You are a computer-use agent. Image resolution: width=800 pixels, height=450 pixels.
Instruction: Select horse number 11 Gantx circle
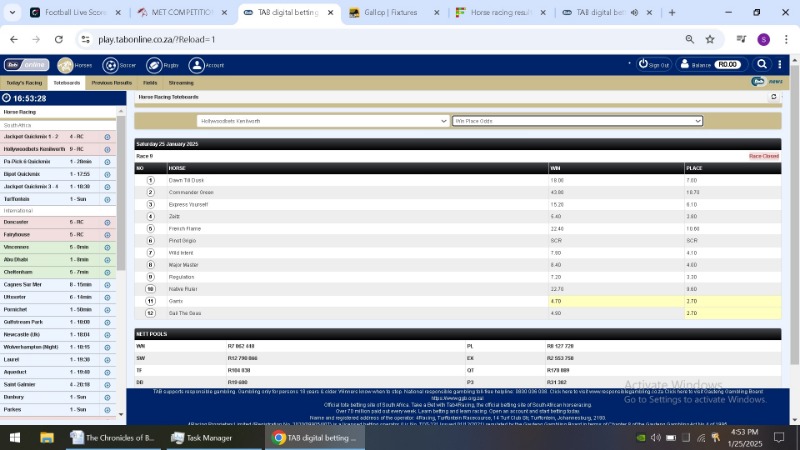click(x=151, y=300)
